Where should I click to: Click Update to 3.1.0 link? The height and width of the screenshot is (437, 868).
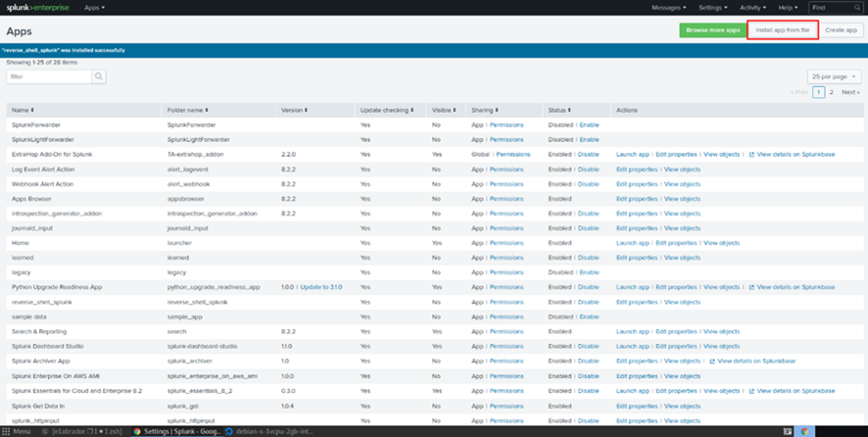click(x=321, y=287)
